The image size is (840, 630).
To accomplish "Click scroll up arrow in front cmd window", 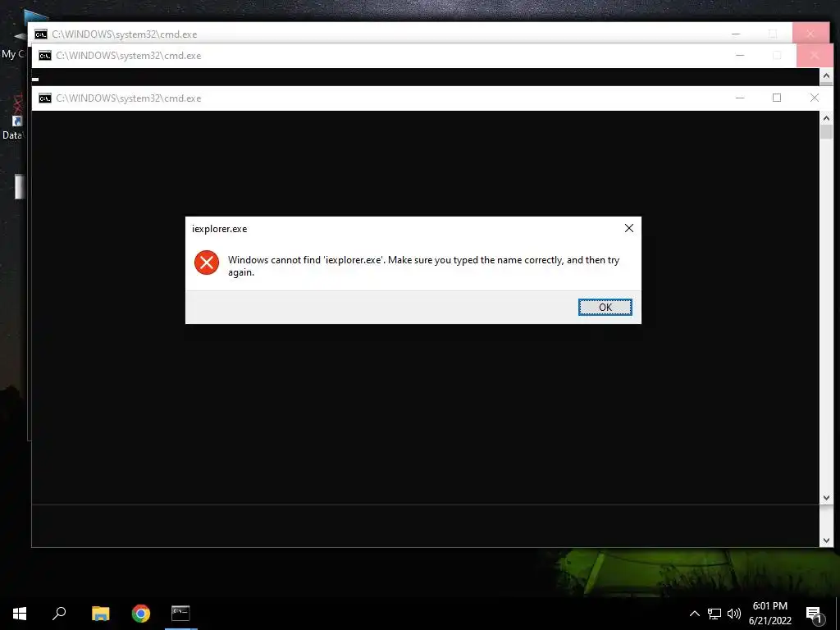I will tap(826, 118).
